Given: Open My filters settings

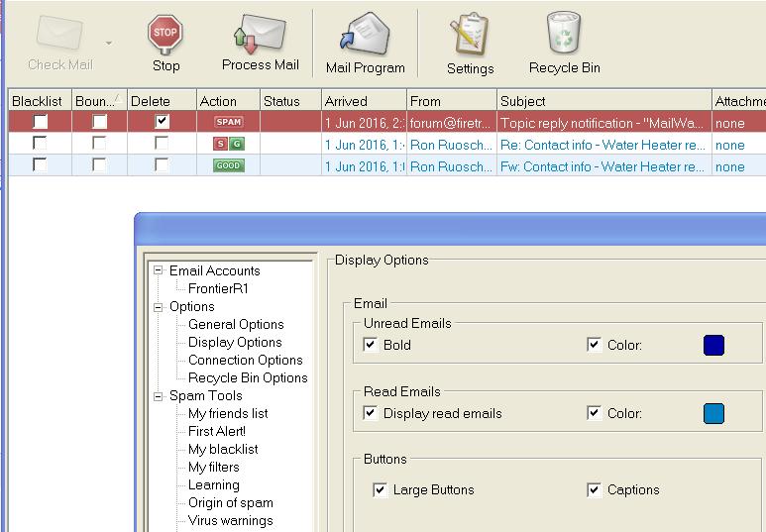Looking at the screenshot, I should tap(214, 467).
